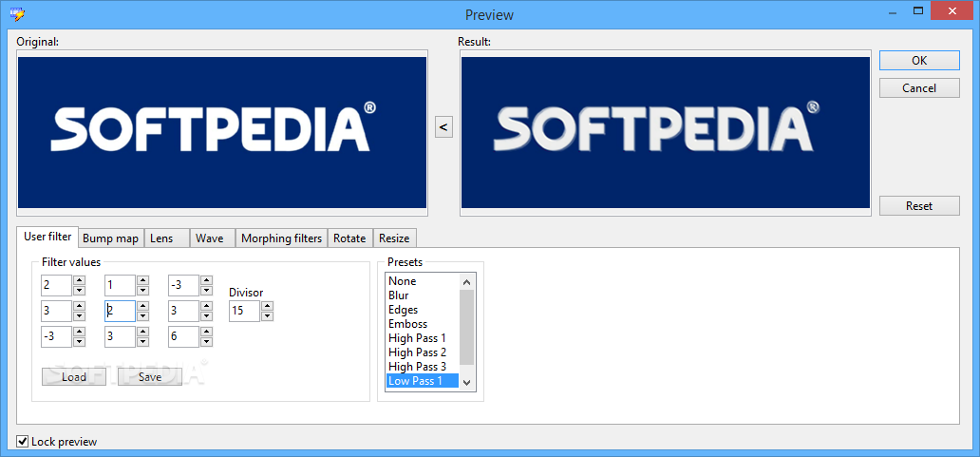Increase the top-right filter value
The image size is (980, 457).
tap(206, 280)
